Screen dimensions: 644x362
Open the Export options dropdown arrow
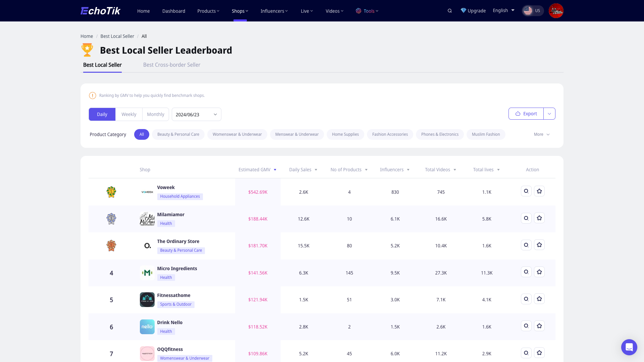[x=549, y=114]
